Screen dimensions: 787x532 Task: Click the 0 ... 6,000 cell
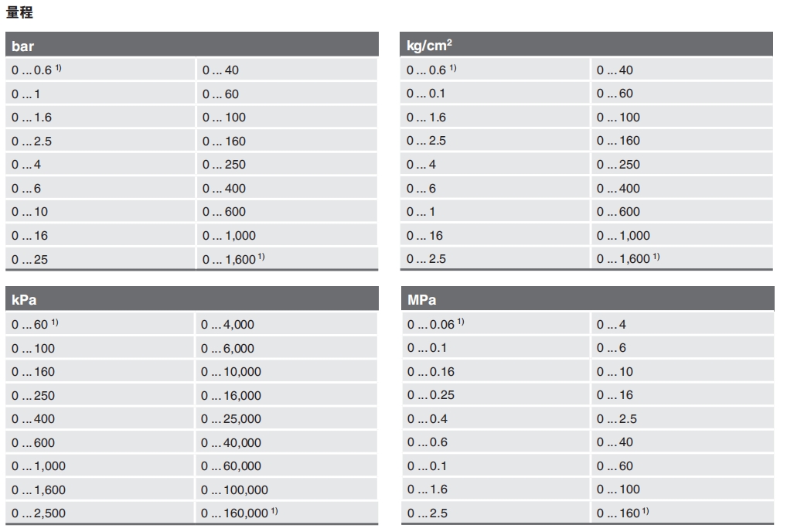pos(227,348)
